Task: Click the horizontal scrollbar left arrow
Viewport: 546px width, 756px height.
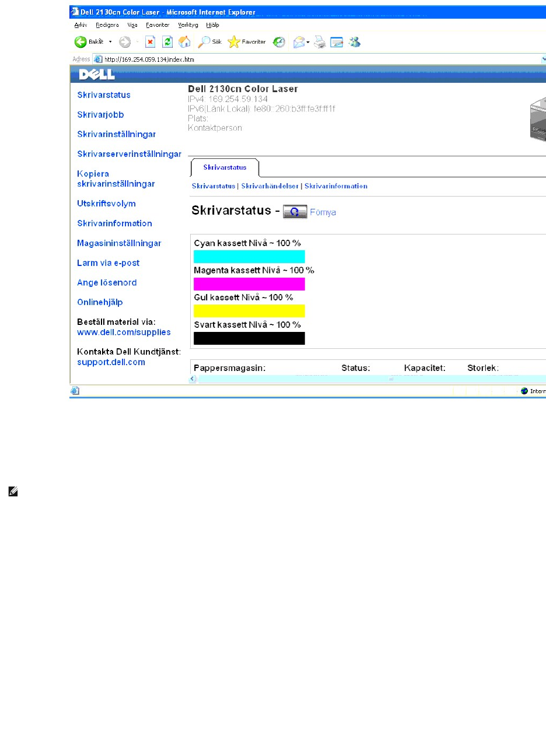Action: point(192,379)
